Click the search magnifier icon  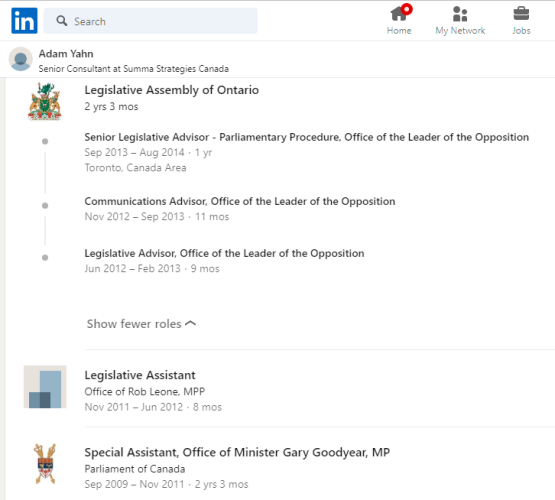pyautogui.click(x=62, y=21)
